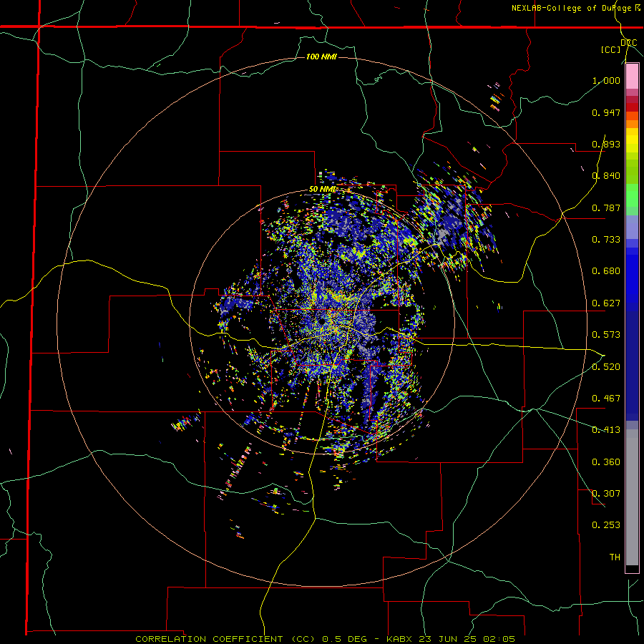644x644 pixels.
Task: Click the 0.947 scale value
Action: [606, 112]
